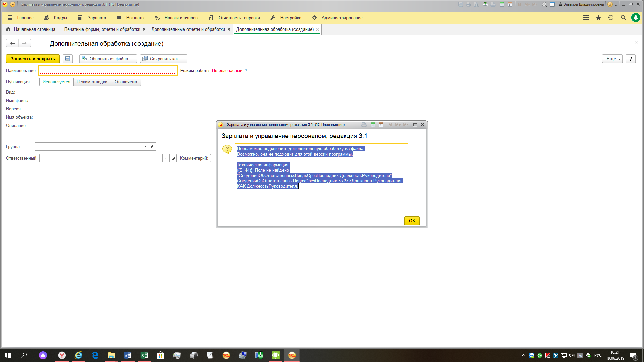Toggle the split panel layout icon
This screenshot has height=362, width=644.
point(552,4)
